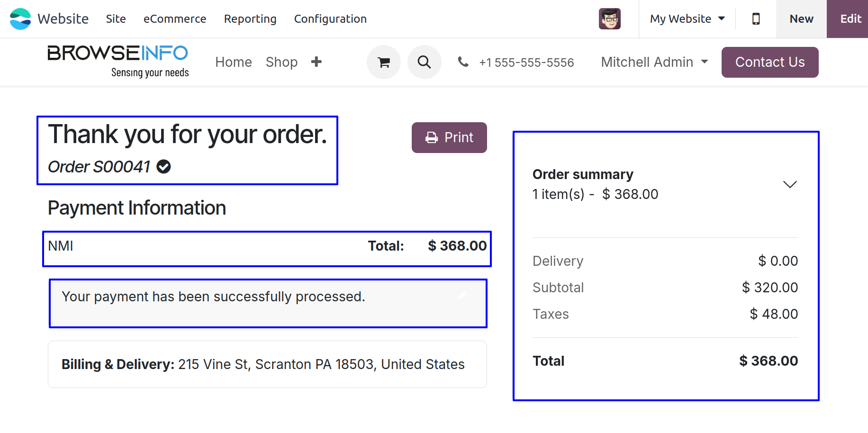Screen dimensions: 868x433
Task: Click the BrowseInfo company logo
Action: 118,61
